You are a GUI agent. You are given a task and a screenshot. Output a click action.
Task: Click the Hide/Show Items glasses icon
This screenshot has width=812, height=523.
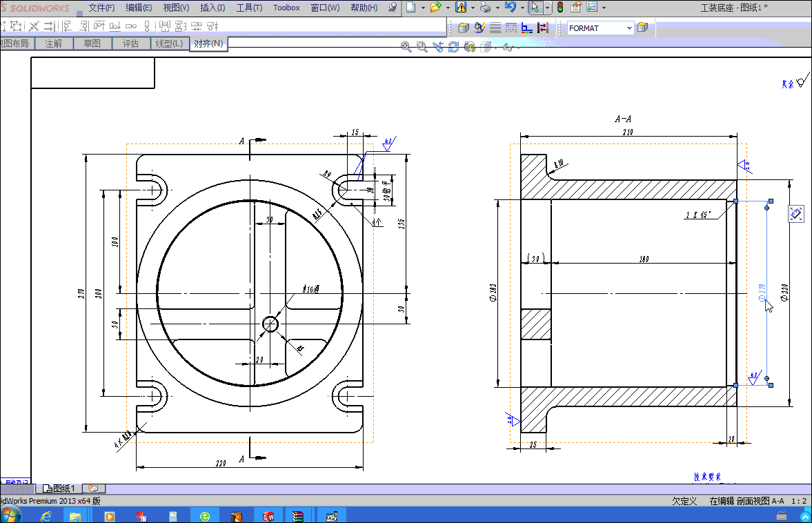508,47
